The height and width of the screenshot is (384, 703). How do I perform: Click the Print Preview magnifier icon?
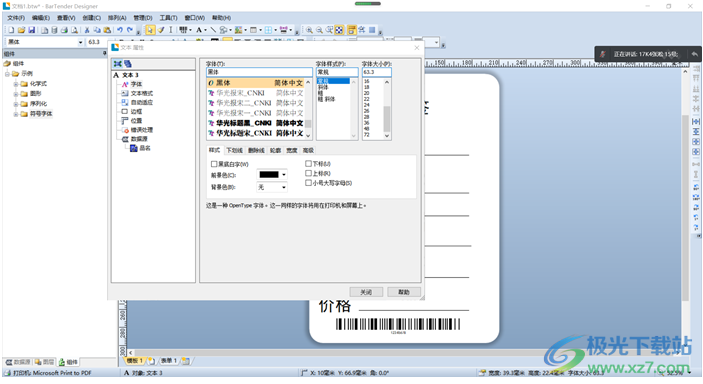click(74, 30)
